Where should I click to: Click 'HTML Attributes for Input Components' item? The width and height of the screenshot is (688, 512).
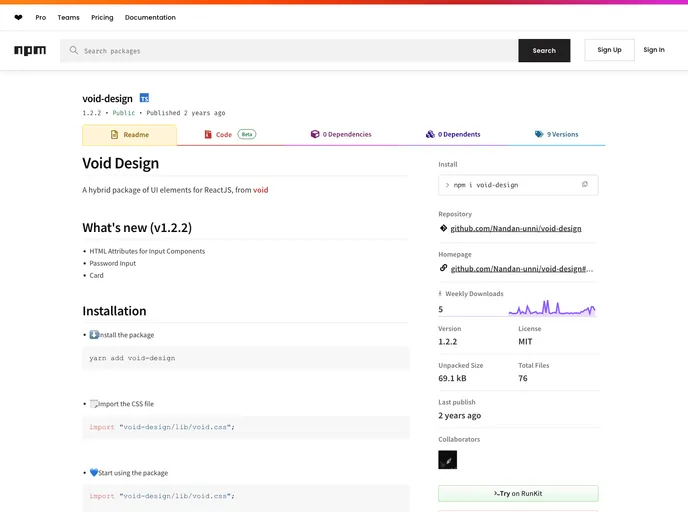[147, 251]
